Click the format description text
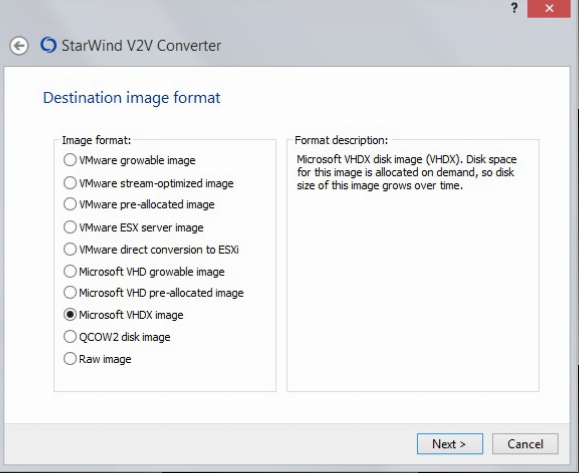This screenshot has width=579, height=473. (407, 172)
